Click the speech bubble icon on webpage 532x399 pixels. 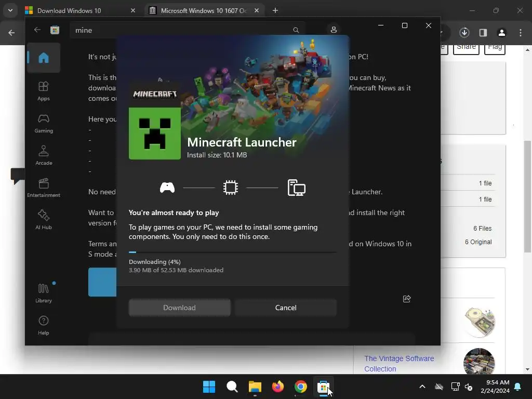[x=18, y=176]
